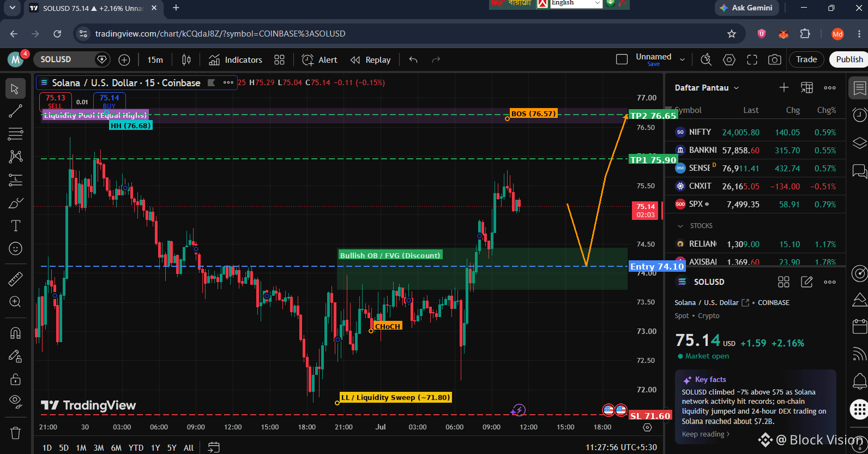Open the price scale settings gear
Image resolution: width=868 pixels, height=454 pixels.
point(647,427)
